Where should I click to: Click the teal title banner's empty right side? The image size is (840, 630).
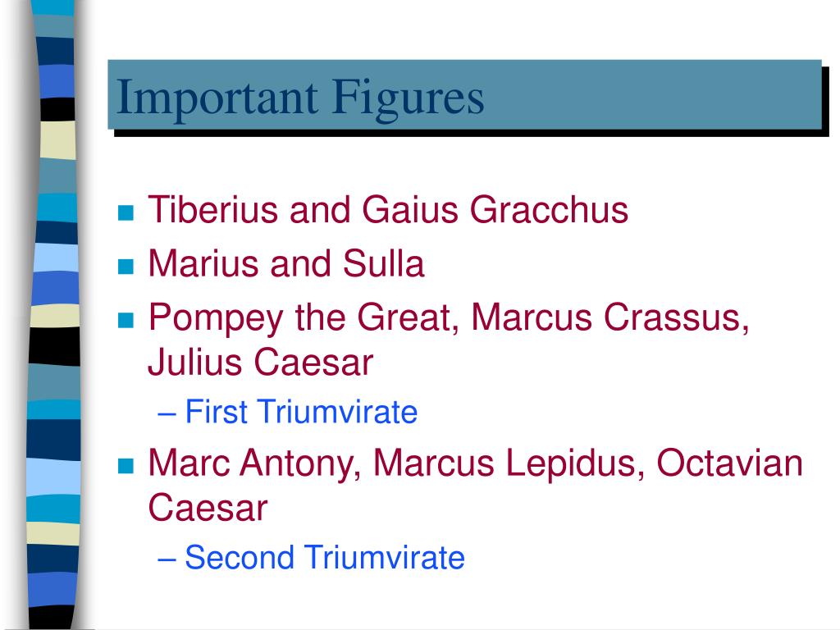coord(654,95)
